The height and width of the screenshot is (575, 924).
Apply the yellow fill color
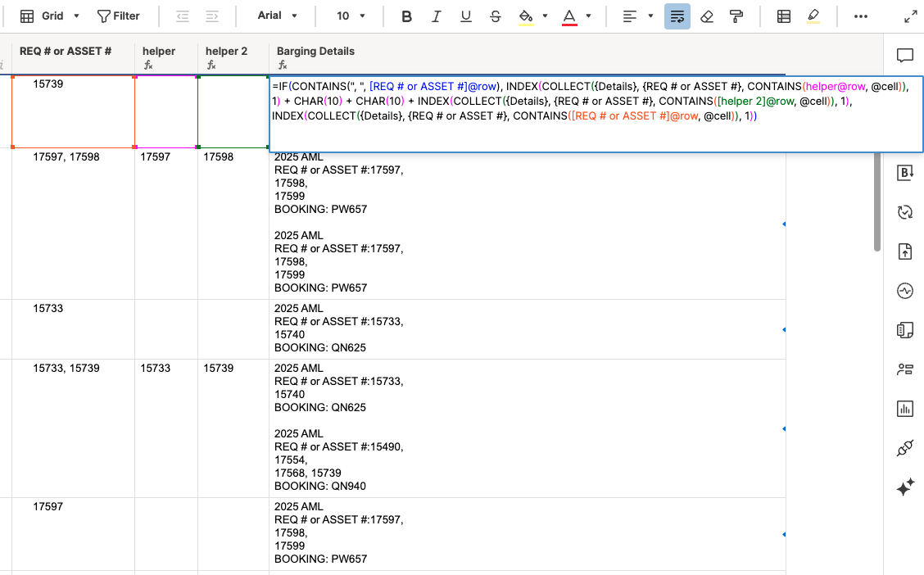pyautogui.click(x=526, y=16)
